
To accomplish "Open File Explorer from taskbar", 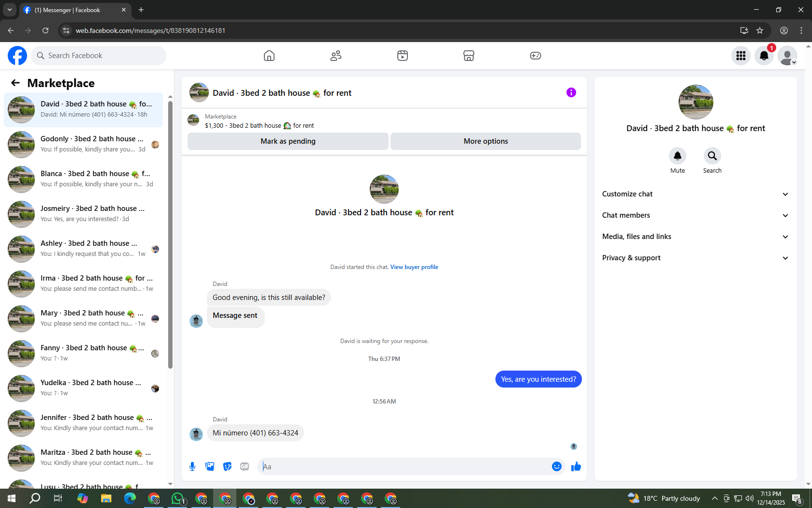I will (x=106, y=498).
